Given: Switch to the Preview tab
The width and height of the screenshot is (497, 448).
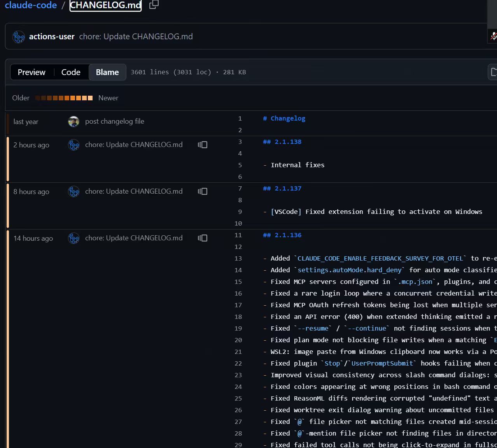Looking at the screenshot, I should tap(31, 72).
